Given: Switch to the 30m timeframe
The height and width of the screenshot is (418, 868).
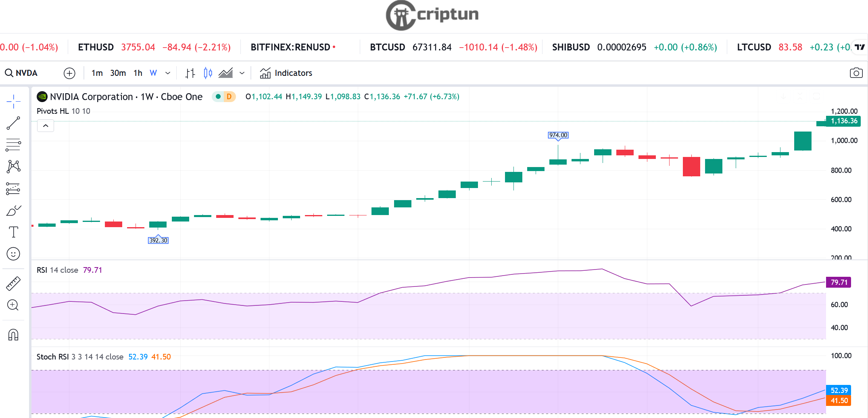Looking at the screenshot, I should 118,73.
